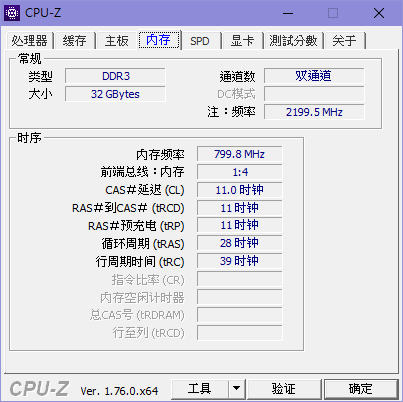403x402 pixels.
Task: Click the empty 指令比率 (CR) field
Action: click(x=239, y=279)
